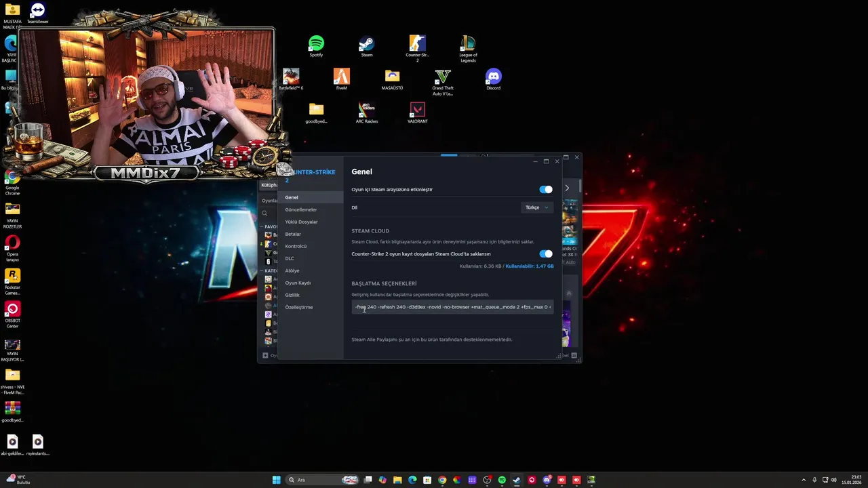Click the volume icon in the system tray
Screen dimensions: 868x488
point(833,480)
